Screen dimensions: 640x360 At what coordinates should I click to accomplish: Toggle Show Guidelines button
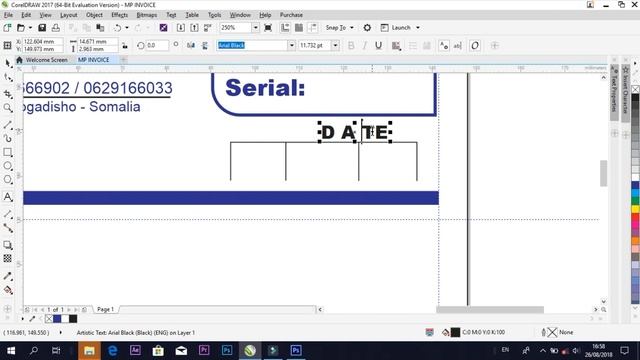313,28
